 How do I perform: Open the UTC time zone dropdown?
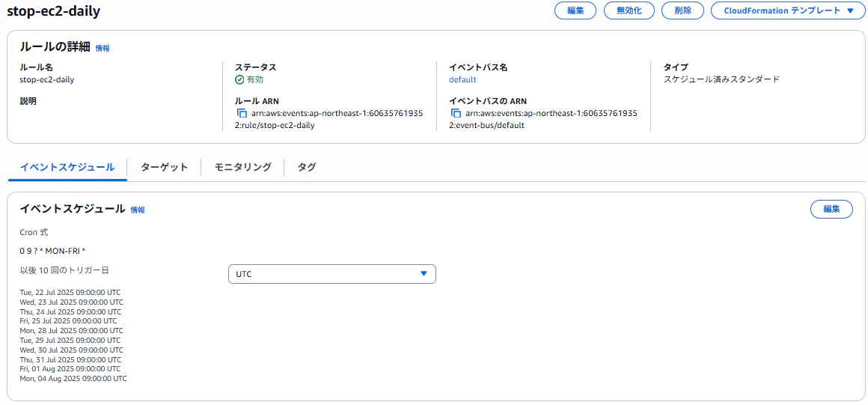click(332, 274)
